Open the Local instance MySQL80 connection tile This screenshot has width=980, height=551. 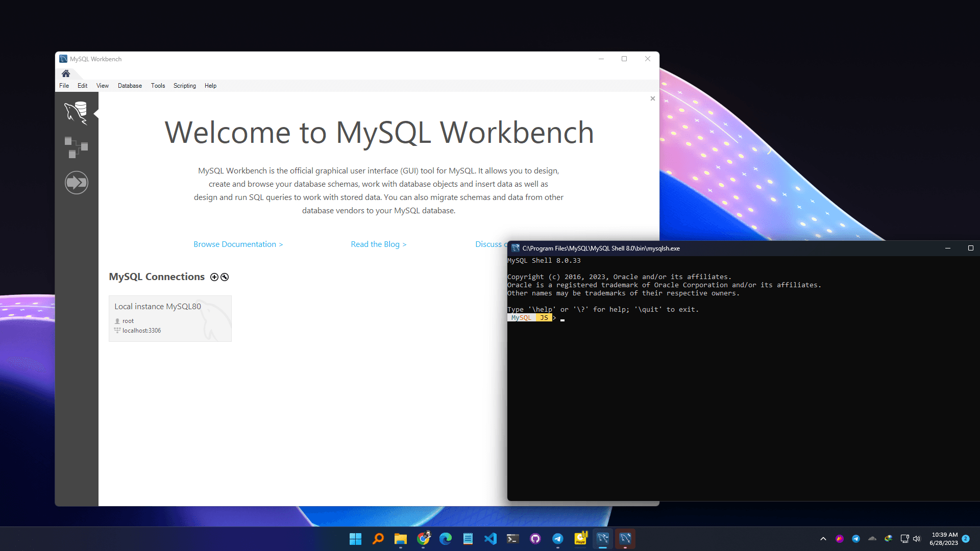[170, 318]
